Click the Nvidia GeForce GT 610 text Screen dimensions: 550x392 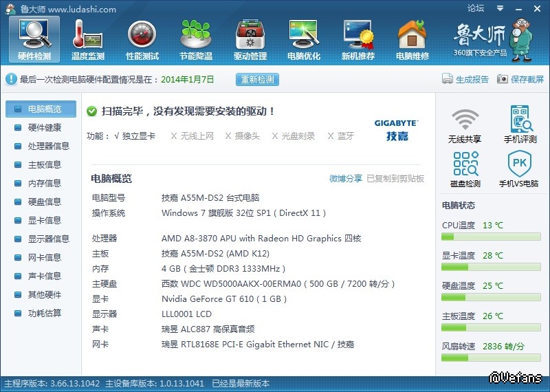click(224, 298)
